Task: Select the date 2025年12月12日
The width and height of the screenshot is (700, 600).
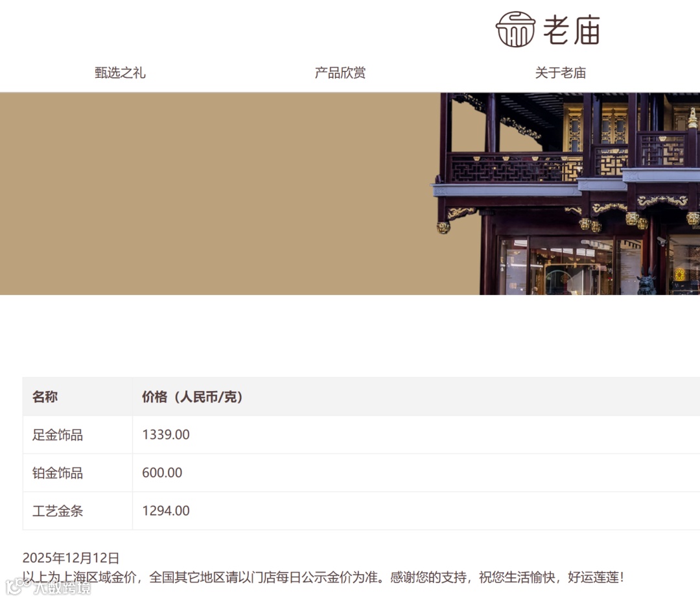Action: [x=71, y=558]
